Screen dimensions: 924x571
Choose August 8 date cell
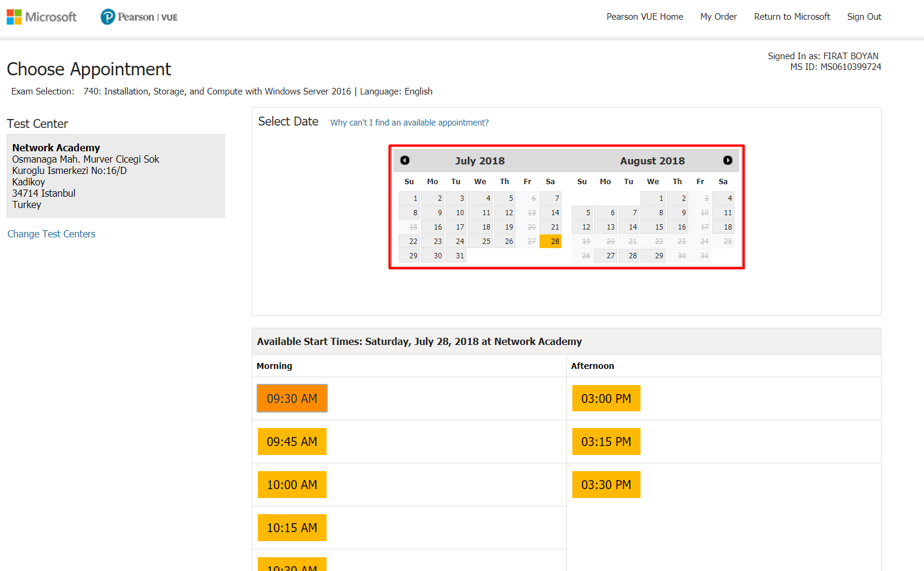point(653,212)
